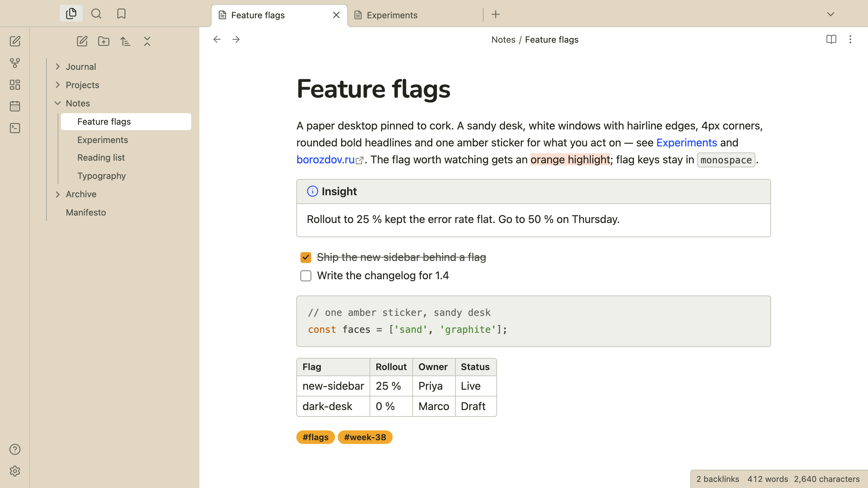
Task: Click the Insight callout title
Action: [x=339, y=191]
